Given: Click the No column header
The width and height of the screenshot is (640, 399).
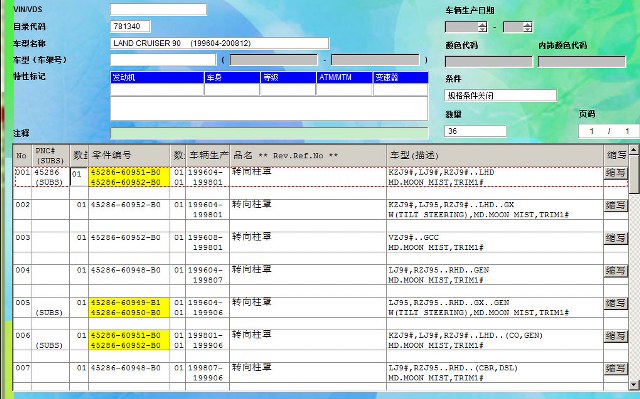Looking at the screenshot, I should [x=21, y=155].
